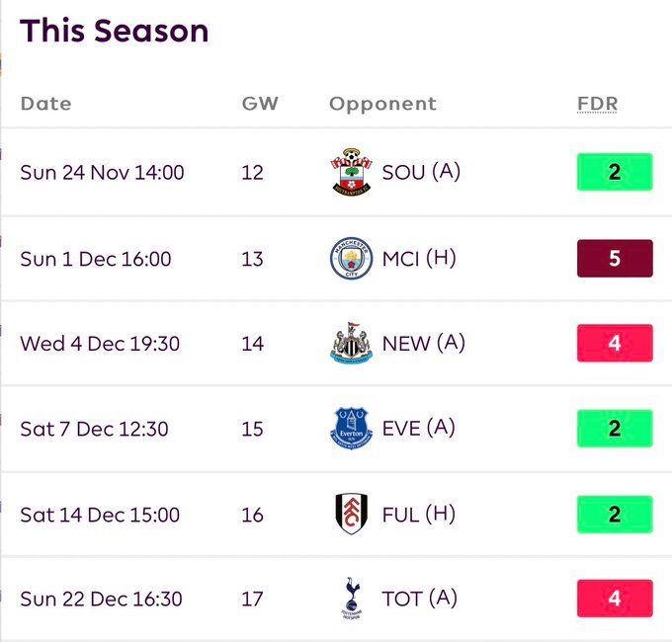Click the green FDR 2 badge for Southampton

pyautogui.click(x=615, y=172)
